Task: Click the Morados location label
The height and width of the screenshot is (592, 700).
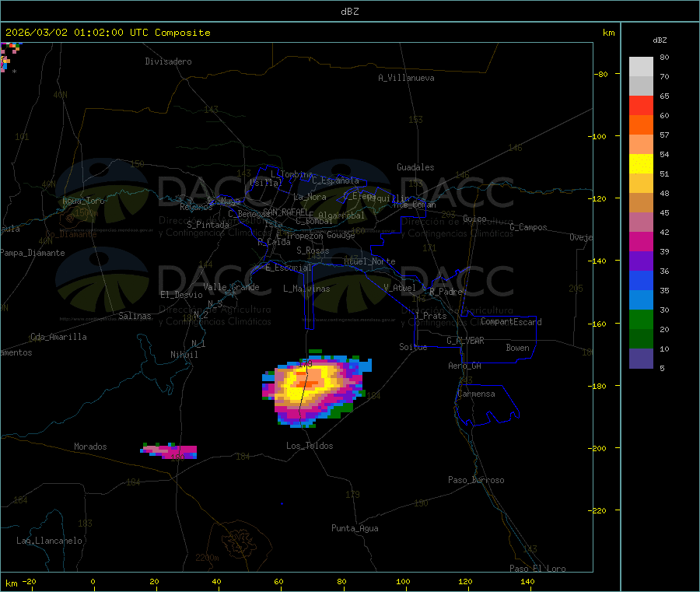Action: pyautogui.click(x=91, y=447)
